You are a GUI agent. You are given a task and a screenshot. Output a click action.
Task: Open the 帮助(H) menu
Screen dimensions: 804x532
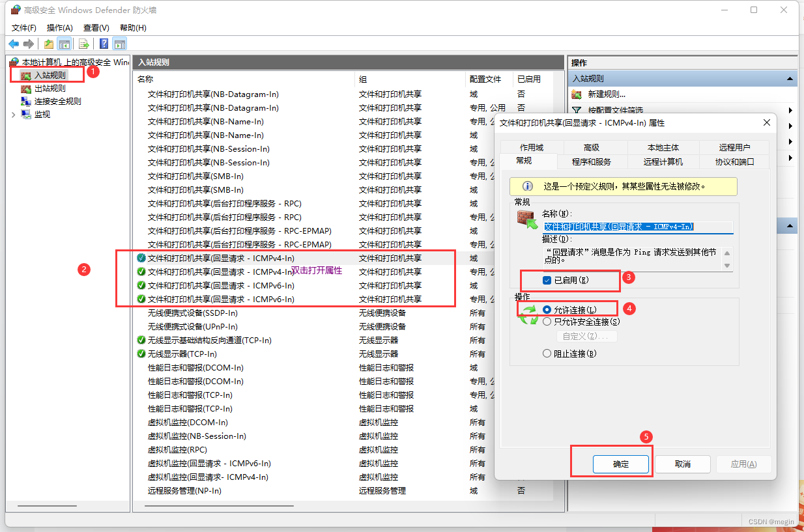click(133, 28)
